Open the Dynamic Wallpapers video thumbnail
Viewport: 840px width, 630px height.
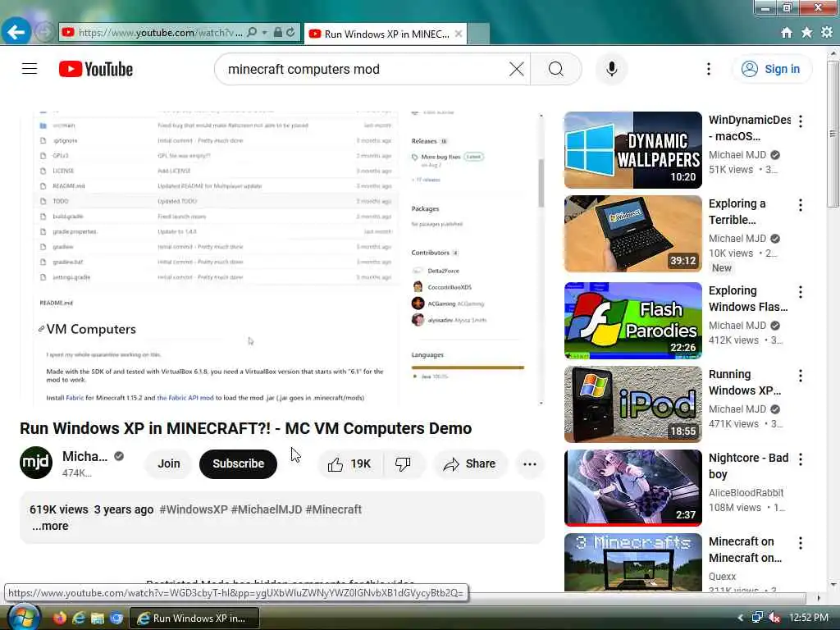[x=632, y=150]
